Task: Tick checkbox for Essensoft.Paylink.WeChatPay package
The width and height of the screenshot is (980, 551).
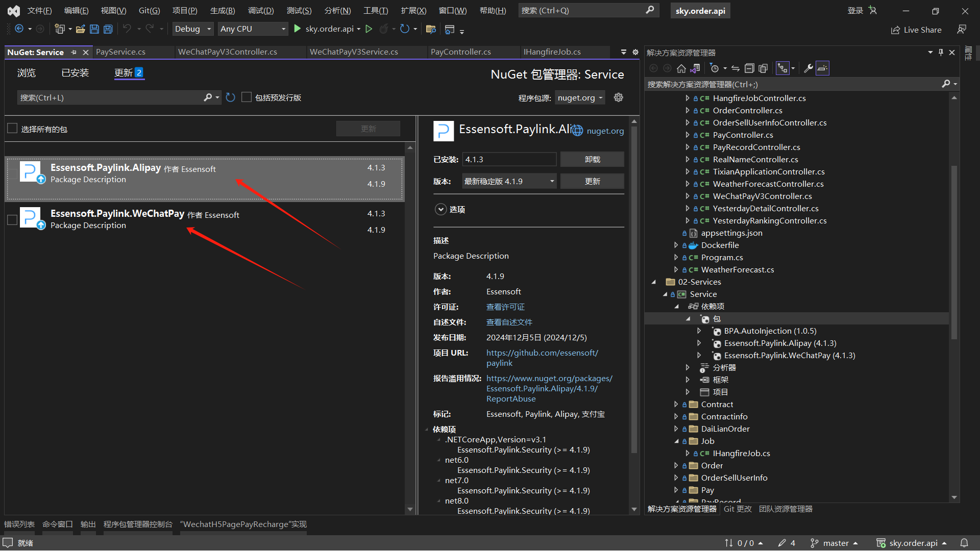Action: pos(13,220)
